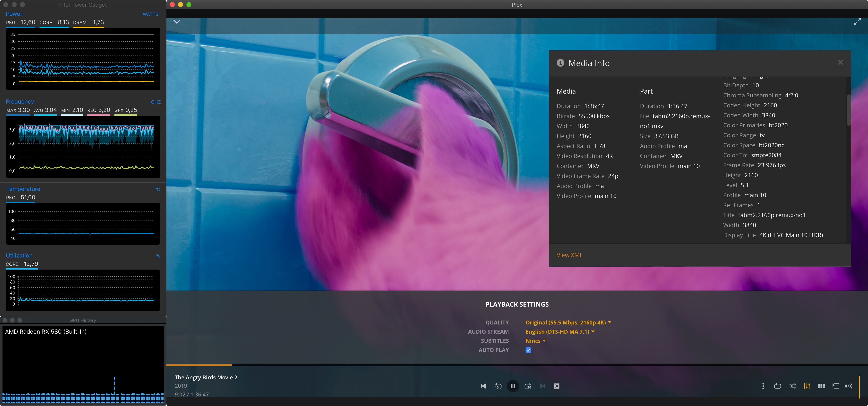868x406 pixels.
Task: Enter fullscreen with the expand arrows
Action: 857,22
